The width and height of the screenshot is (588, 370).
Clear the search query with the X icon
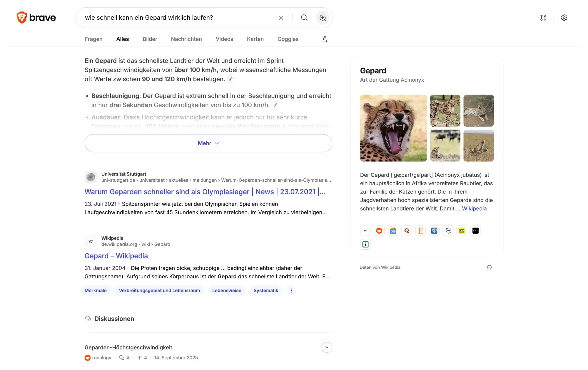pos(281,18)
